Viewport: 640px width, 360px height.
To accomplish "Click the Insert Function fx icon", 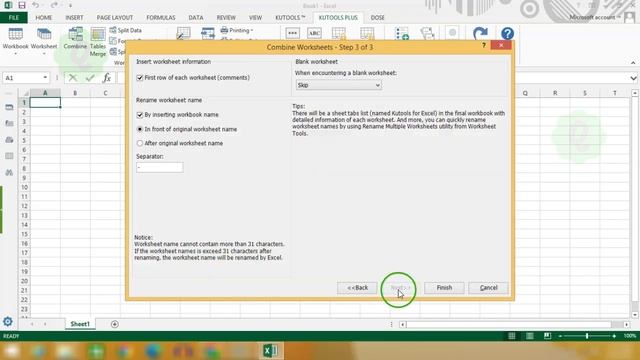I will coord(107,78).
